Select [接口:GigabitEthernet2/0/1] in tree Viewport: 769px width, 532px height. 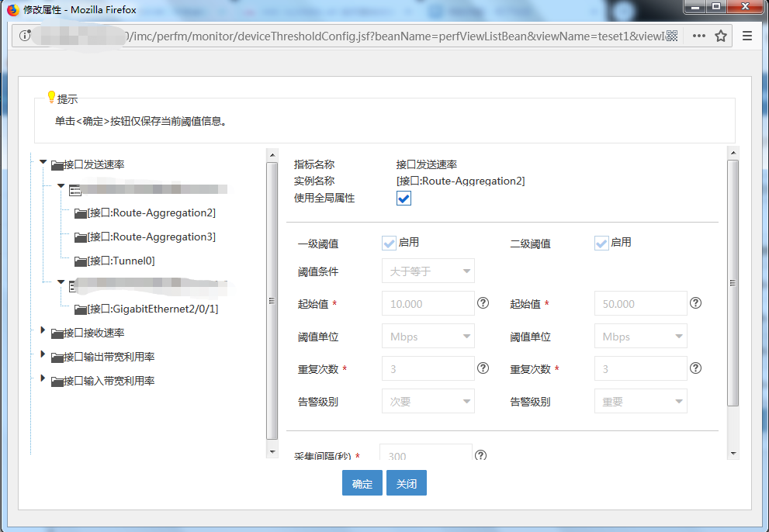point(153,309)
